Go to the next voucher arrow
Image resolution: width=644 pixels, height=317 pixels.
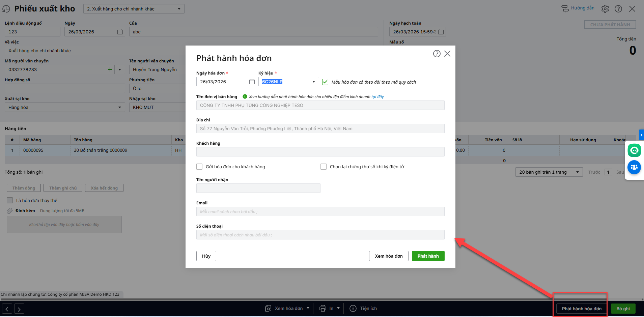click(19, 309)
